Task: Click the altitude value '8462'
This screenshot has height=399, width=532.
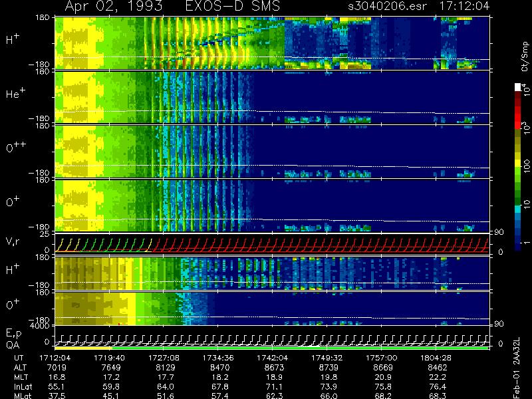Action: click(438, 368)
